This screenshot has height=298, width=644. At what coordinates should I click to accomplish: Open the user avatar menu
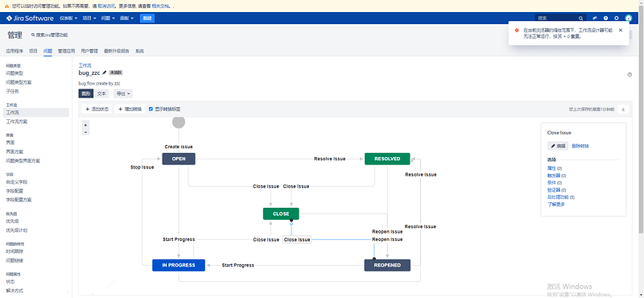(628, 18)
